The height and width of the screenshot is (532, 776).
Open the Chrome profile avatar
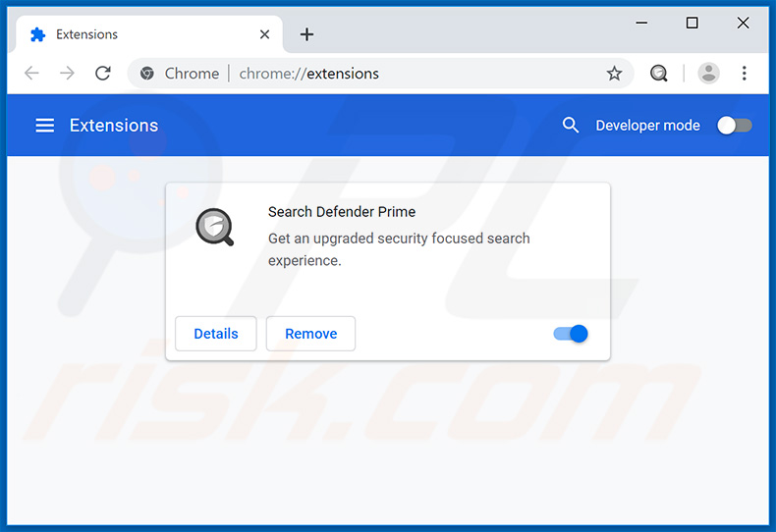pos(708,74)
